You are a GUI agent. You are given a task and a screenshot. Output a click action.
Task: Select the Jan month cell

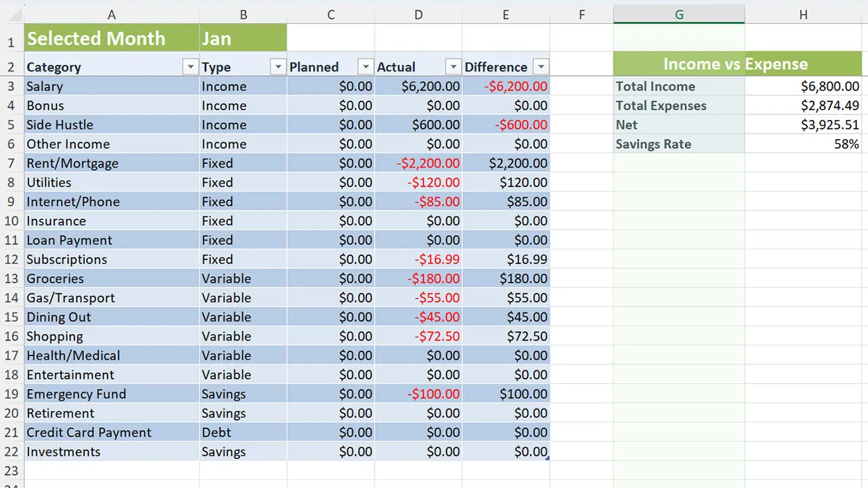coord(242,38)
